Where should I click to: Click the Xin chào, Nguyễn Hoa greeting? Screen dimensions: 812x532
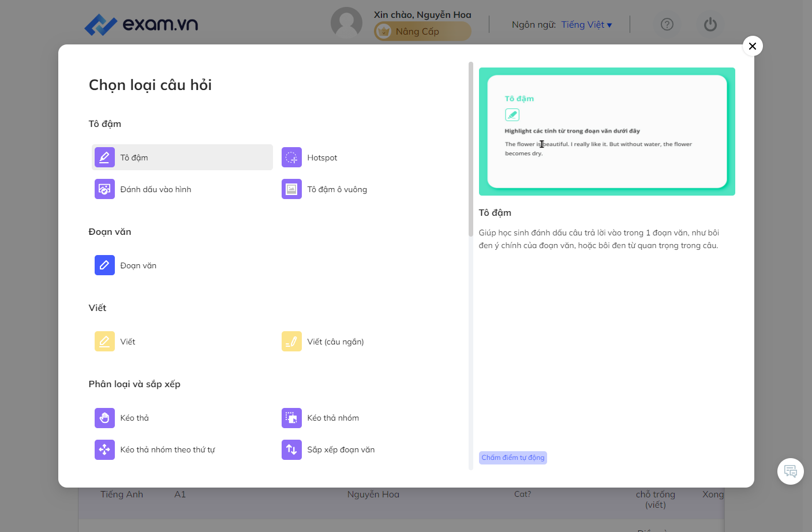click(422, 14)
